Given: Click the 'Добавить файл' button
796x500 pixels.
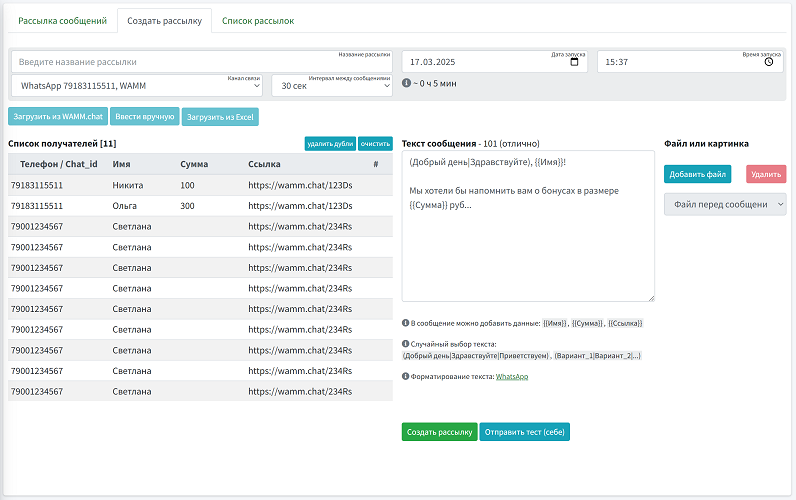Looking at the screenshot, I should [x=697, y=174].
